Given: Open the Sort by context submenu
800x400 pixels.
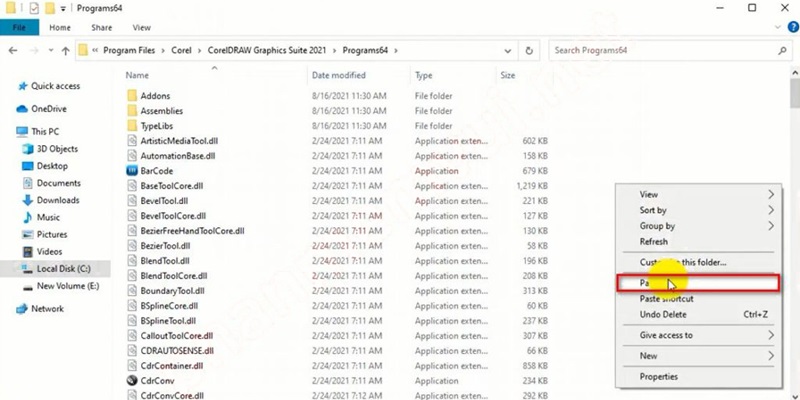Looking at the screenshot, I should tap(699, 210).
